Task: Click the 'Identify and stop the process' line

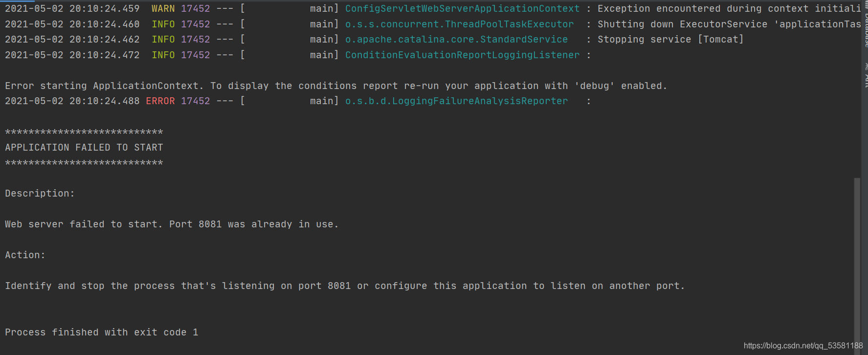Action: (x=345, y=286)
